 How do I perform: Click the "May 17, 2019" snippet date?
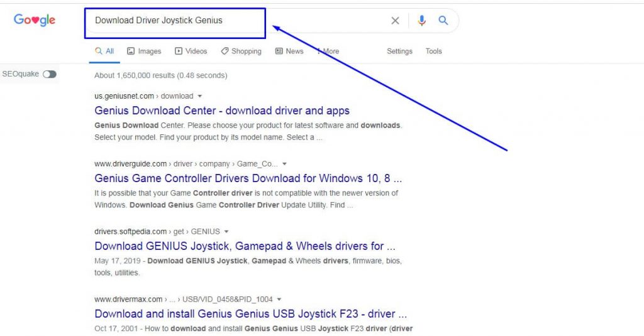pyautogui.click(x=117, y=261)
